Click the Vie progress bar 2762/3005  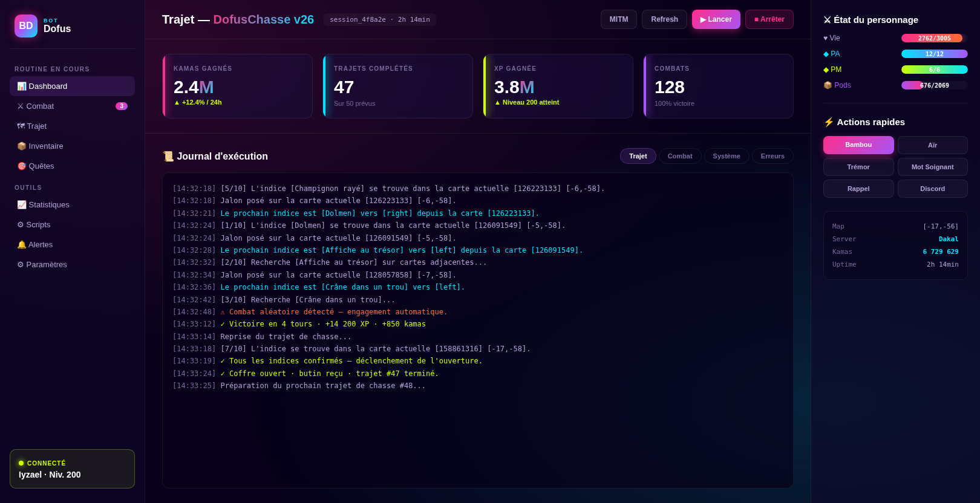935,38
